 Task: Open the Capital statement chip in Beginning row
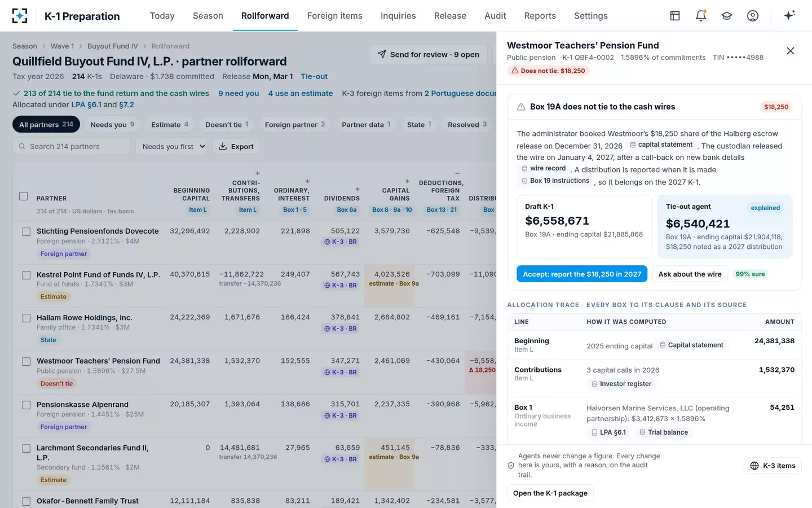click(691, 345)
